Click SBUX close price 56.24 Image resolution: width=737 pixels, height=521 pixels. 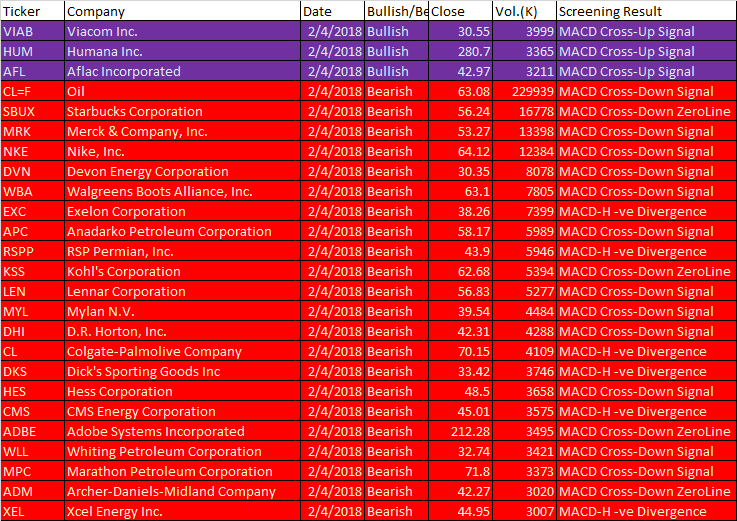tap(461, 111)
